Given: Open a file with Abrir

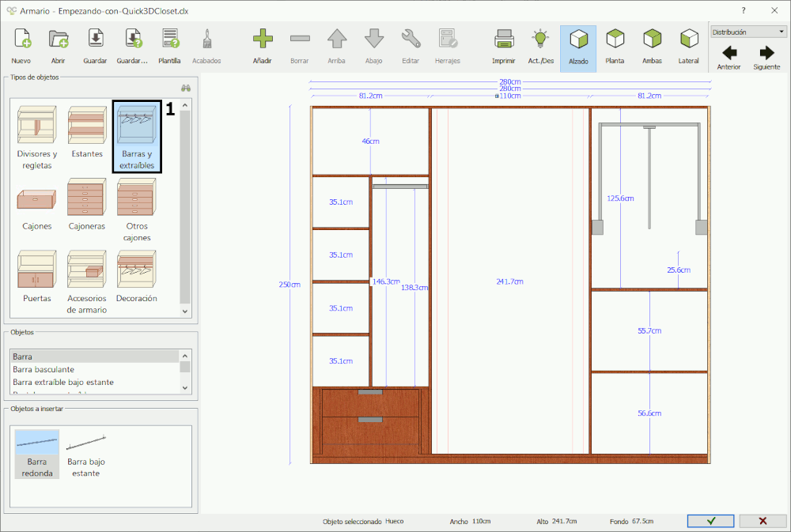Looking at the screenshot, I should coord(58,47).
